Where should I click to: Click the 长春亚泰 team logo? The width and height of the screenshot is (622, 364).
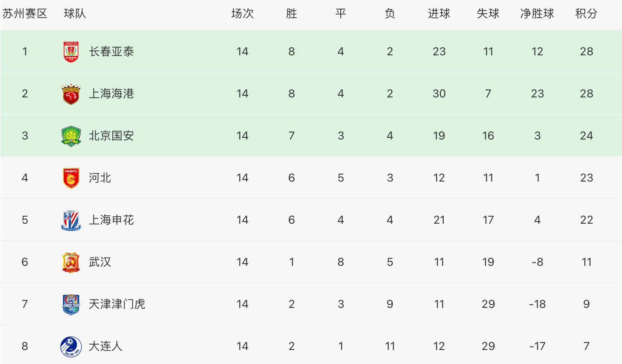click(x=71, y=52)
